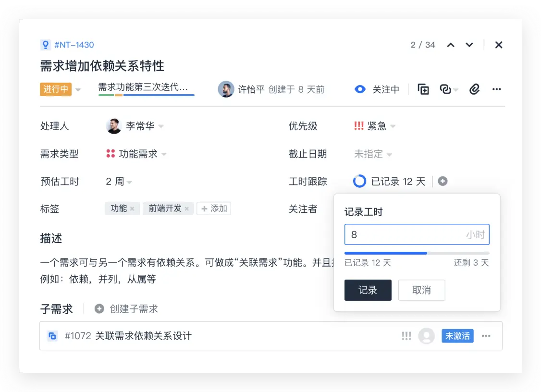Click the plus icon next to 工时跟踪
This screenshot has width=541, height=392.
pos(443,181)
